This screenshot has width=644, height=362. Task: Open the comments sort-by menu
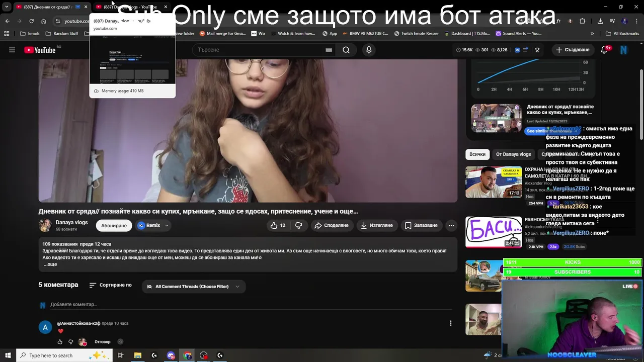[111, 285]
